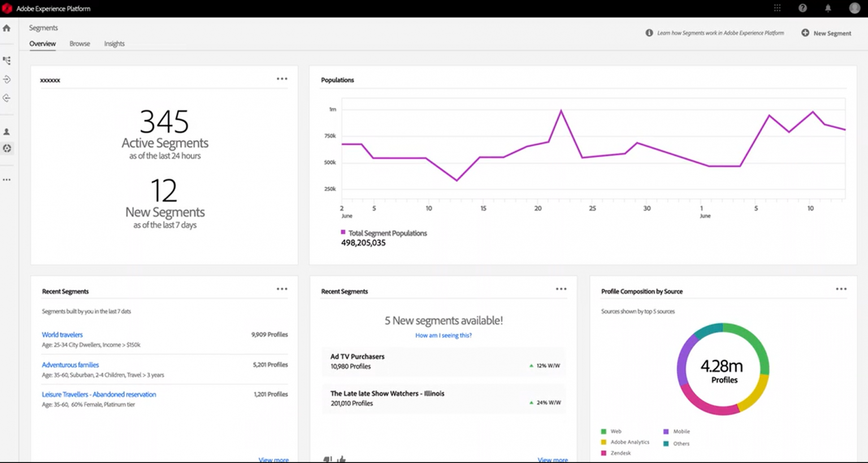Open the app switcher grid in the top bar
The width and height of the screenshot is (868, 463).
tap(777, 8)
